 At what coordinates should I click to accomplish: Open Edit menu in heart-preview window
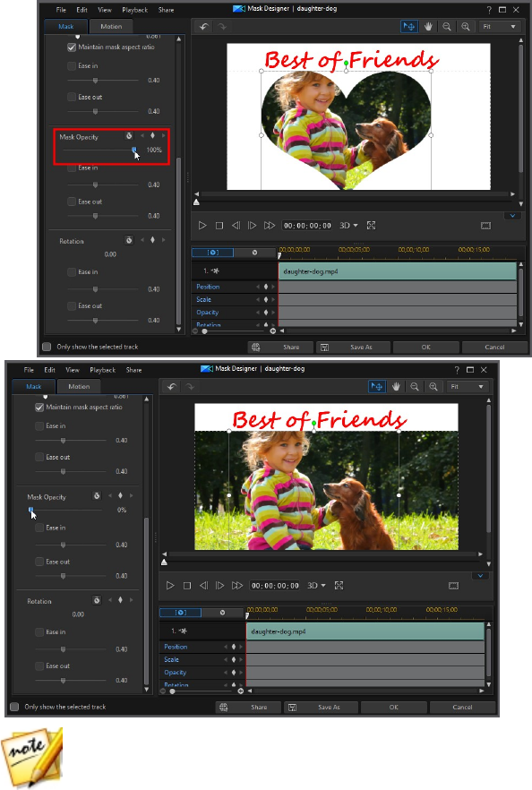(82, 10)
